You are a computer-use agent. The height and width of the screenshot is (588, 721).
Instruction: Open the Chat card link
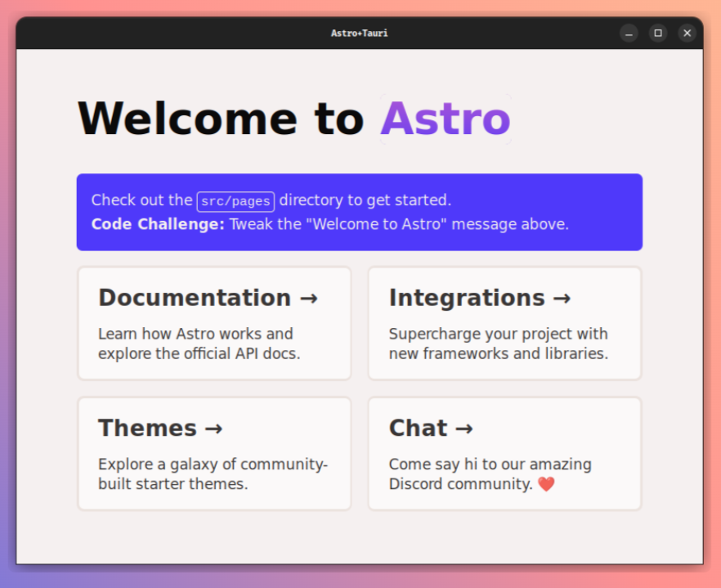[x=505, y=454]
